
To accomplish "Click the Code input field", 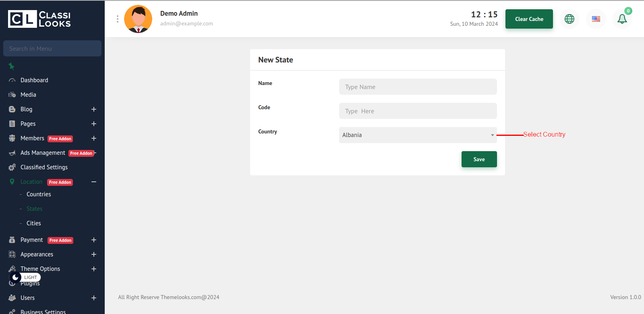I will [418, 111].
